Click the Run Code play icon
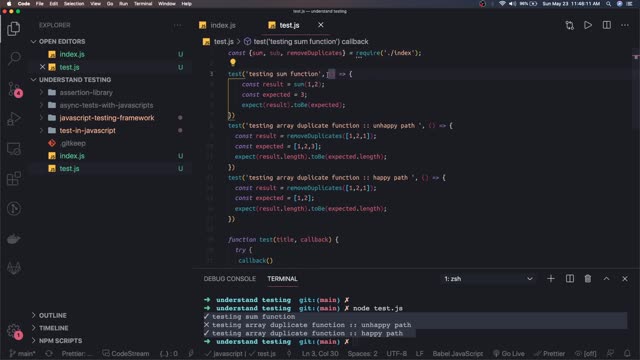This screenshot has width=640, height=360. coord(588,25)
